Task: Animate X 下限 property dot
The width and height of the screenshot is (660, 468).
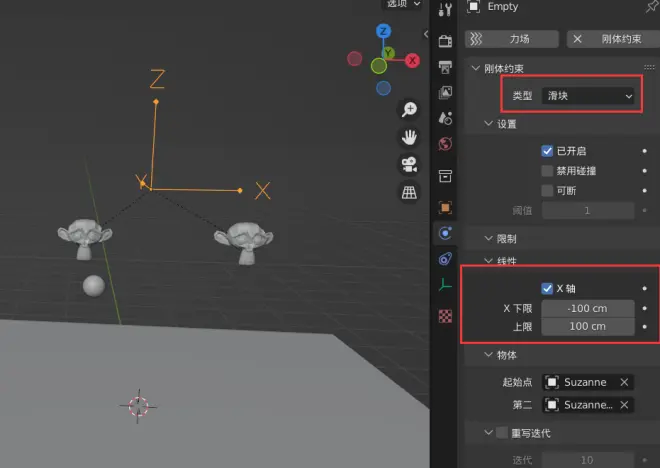Action: (644, 308)
